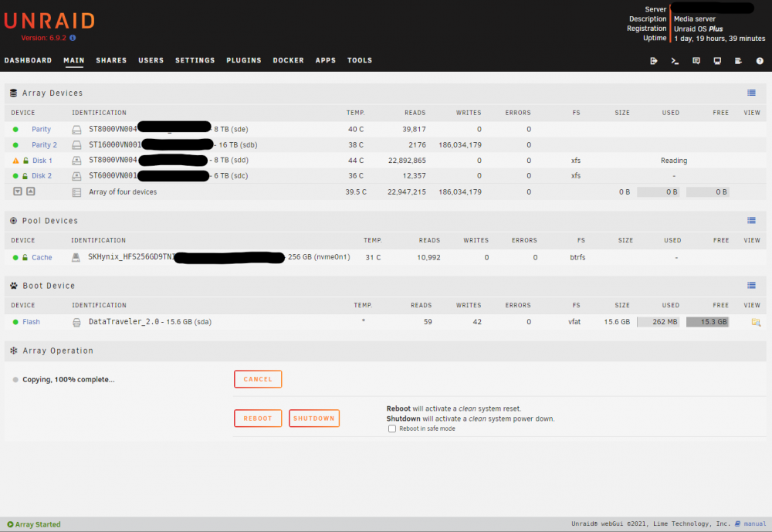
Task: Click the Array Started status text
Action: tap(38, 524)
